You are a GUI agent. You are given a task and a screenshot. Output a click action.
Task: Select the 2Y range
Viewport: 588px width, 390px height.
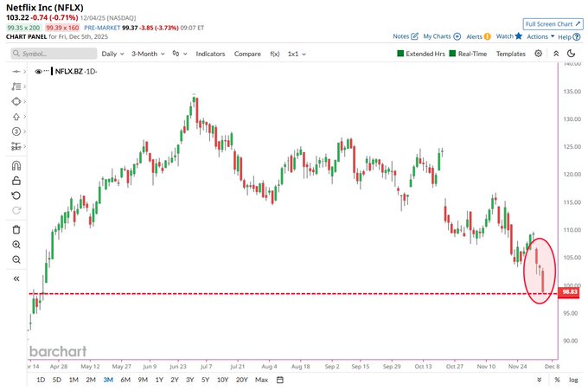175,380
